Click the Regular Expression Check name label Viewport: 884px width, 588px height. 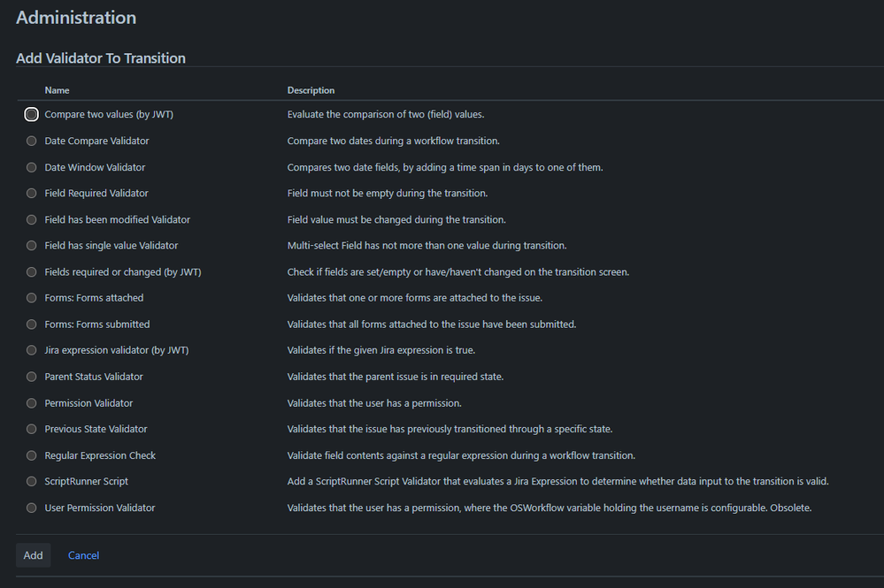click(x=100, y=455)
